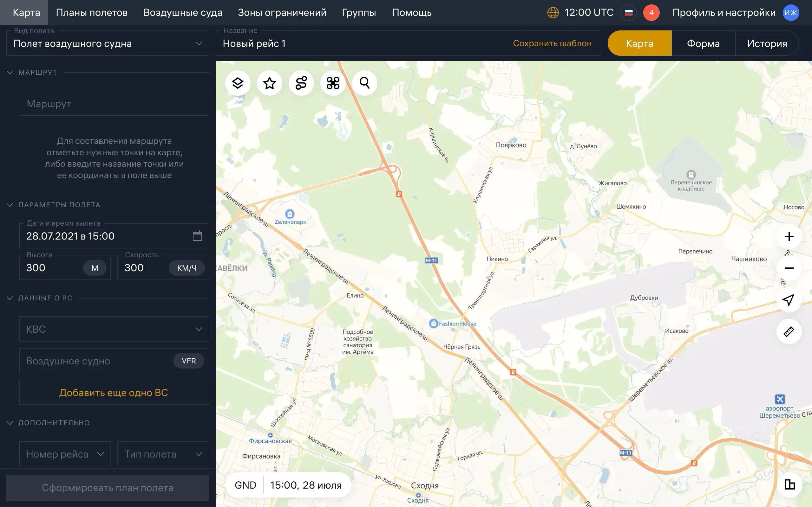Click the ruler measurement tool
The height and width of the screenshot is (507, 812).
[789, 332]
